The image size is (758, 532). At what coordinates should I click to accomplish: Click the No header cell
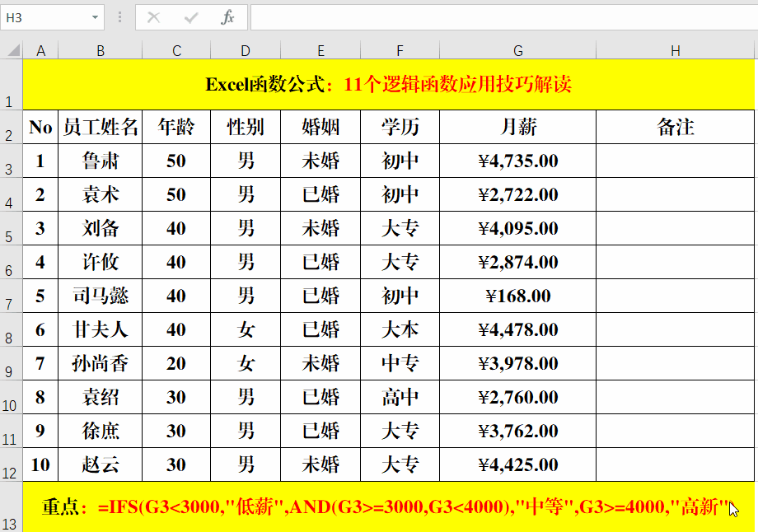(x=40, y=127)
